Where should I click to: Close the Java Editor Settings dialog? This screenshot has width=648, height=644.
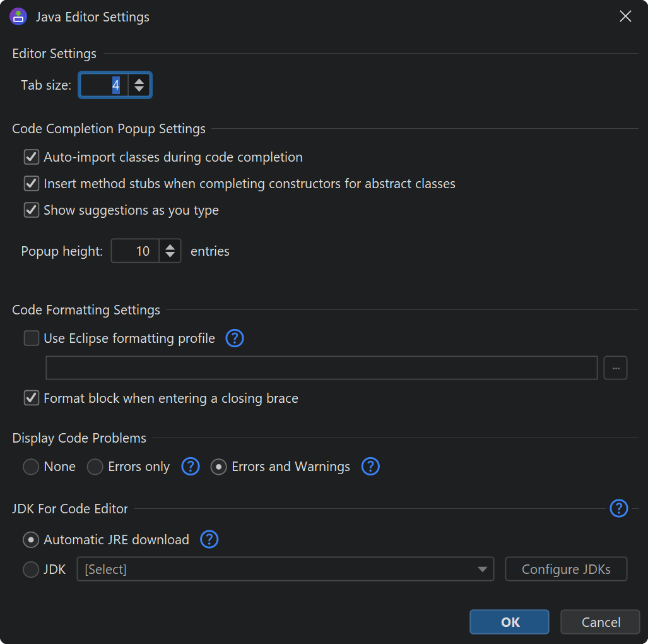[625, 16]
